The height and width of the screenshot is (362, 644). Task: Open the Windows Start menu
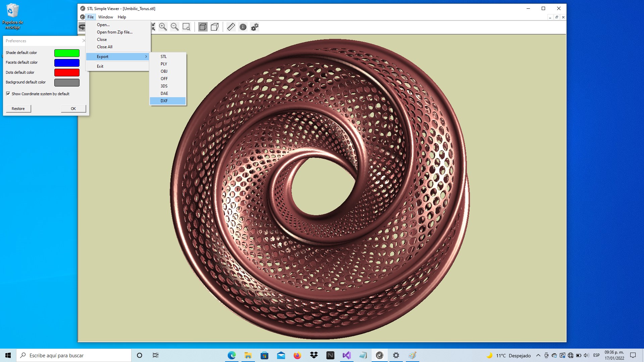[8, 355]
